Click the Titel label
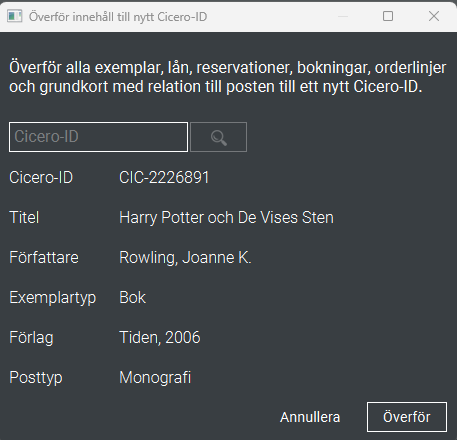Viewport: 457px width, 440px height. click(24, 218)
